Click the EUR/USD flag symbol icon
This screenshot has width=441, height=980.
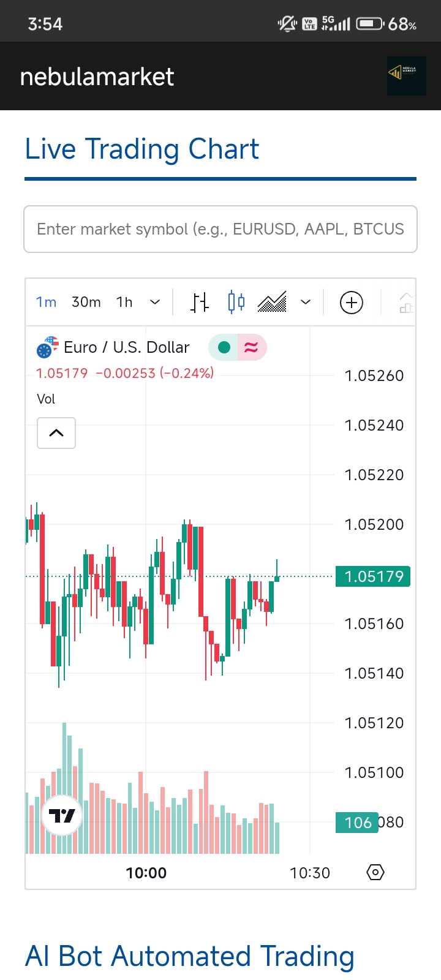tap(48, 347)
